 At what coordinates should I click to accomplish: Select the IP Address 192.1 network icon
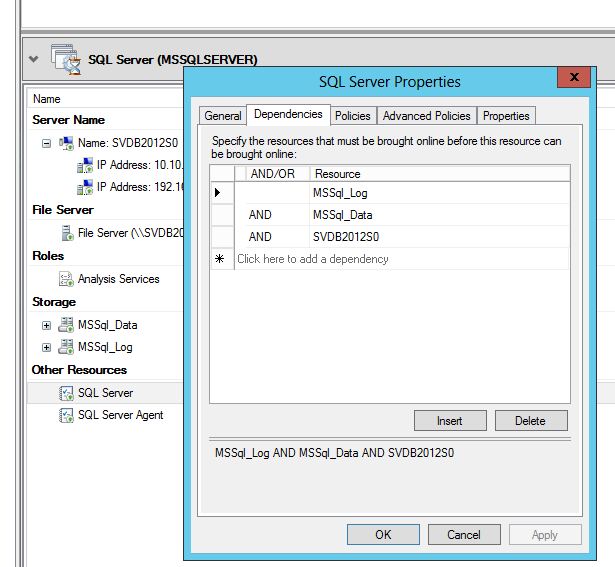pos(85,187)
